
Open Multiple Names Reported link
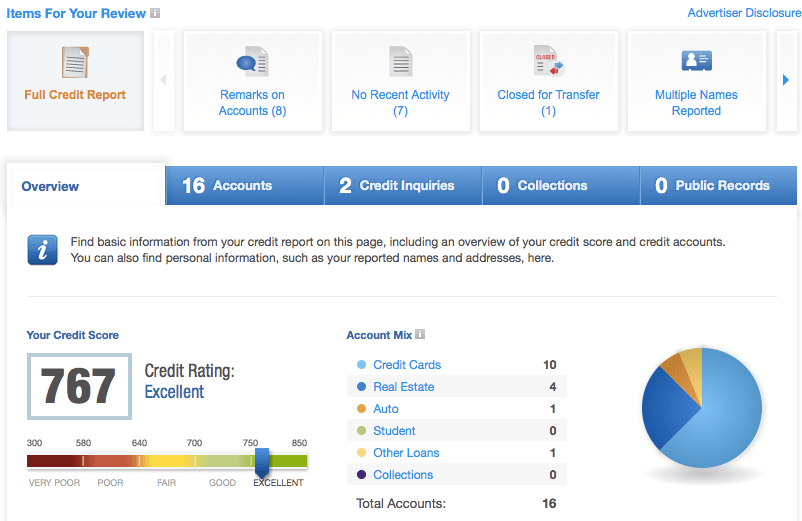pos(697,103)
